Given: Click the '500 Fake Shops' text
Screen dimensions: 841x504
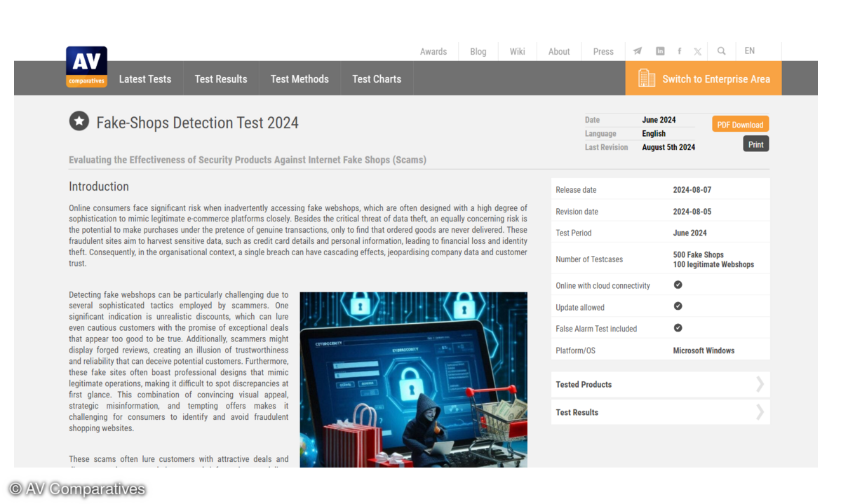Looking at the screenshot, I should (699, 254).
